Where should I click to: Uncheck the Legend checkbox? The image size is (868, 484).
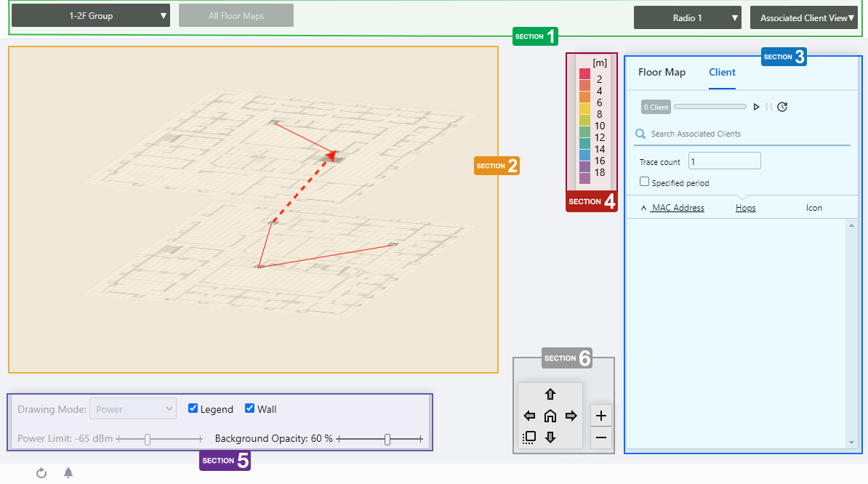[193, 408]
